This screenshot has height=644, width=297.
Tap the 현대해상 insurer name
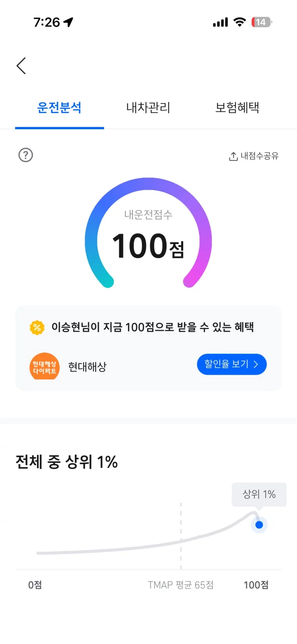coord(87,367)
